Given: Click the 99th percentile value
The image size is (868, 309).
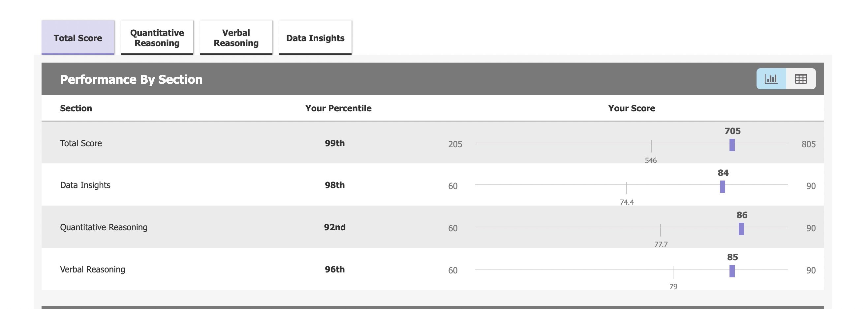Looking at the screenshot, I should pyautogui.click(x=335, y=143).
